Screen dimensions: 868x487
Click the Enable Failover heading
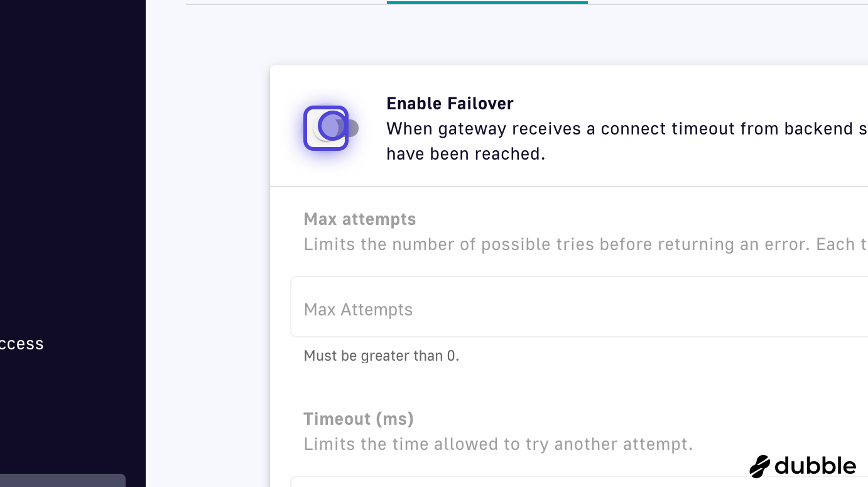tap(450, 104)
